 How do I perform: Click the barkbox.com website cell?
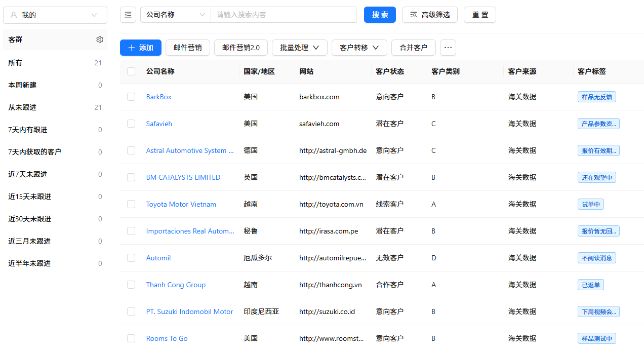(319, 97)
